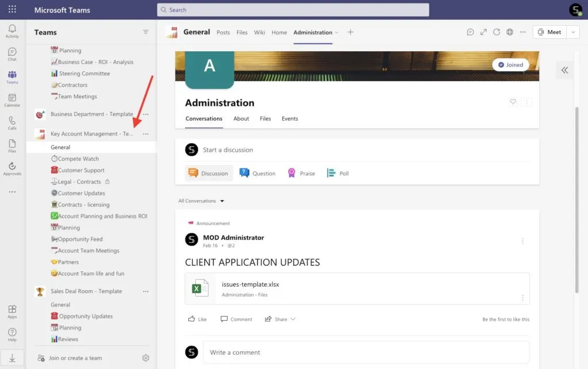This screenshot has height=369, width=588.
Task: Select the About tab in Administration
Action: click(241, 118)
